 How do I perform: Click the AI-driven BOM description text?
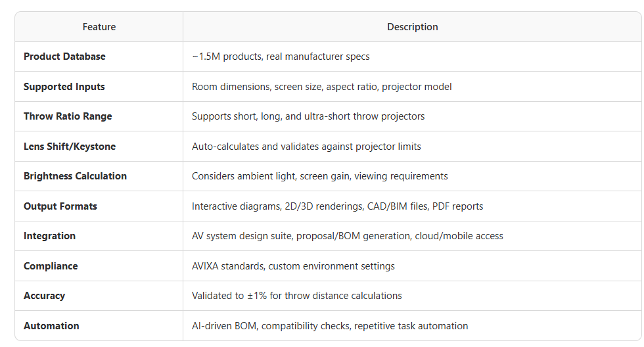coord(330,326)
